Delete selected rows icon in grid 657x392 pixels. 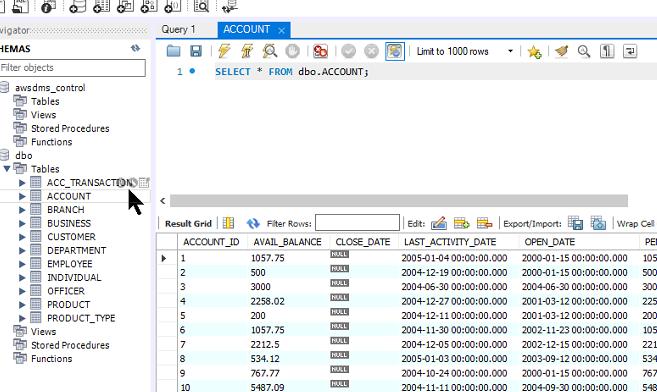[484, 223]
